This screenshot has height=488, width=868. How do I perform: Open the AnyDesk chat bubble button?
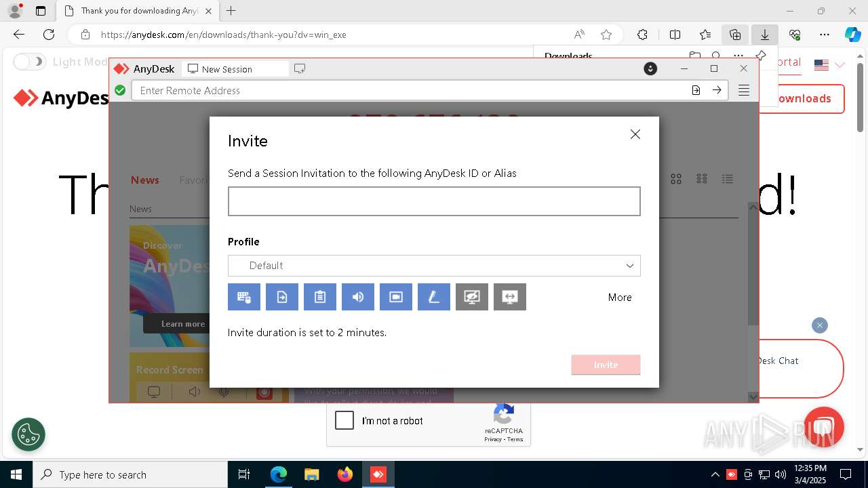click(824, 427)
